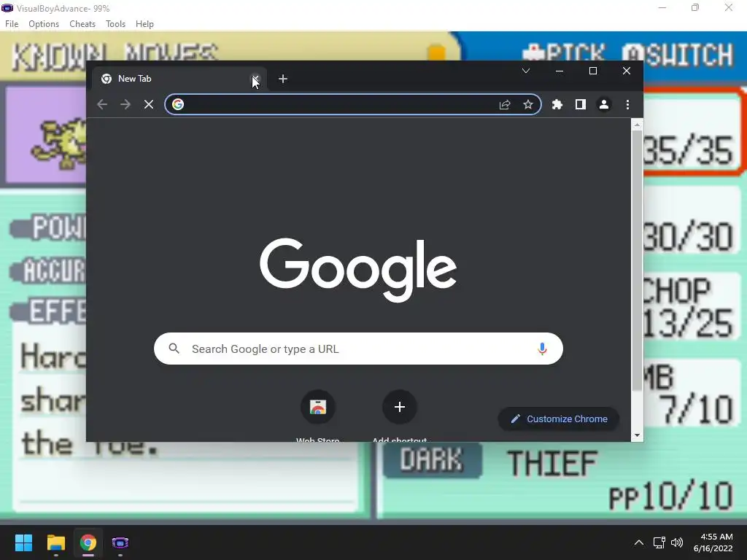
Task: Click the Chrome taskbar icon
Action: 88,542
